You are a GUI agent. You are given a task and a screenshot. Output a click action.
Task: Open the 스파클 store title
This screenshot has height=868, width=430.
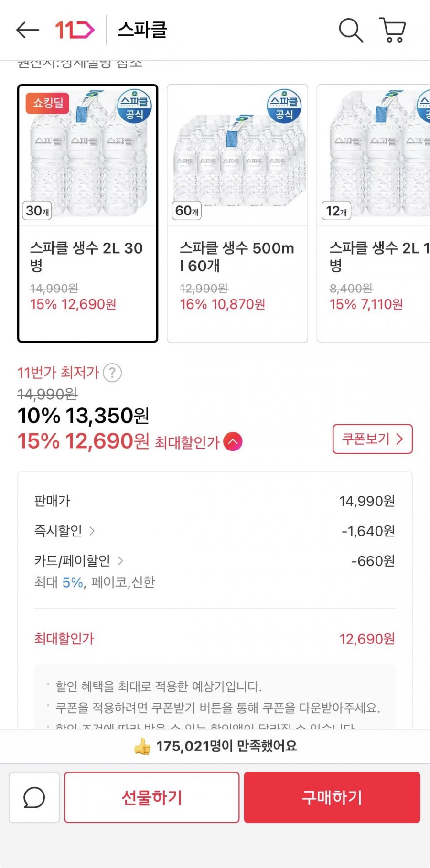[142, 30]
